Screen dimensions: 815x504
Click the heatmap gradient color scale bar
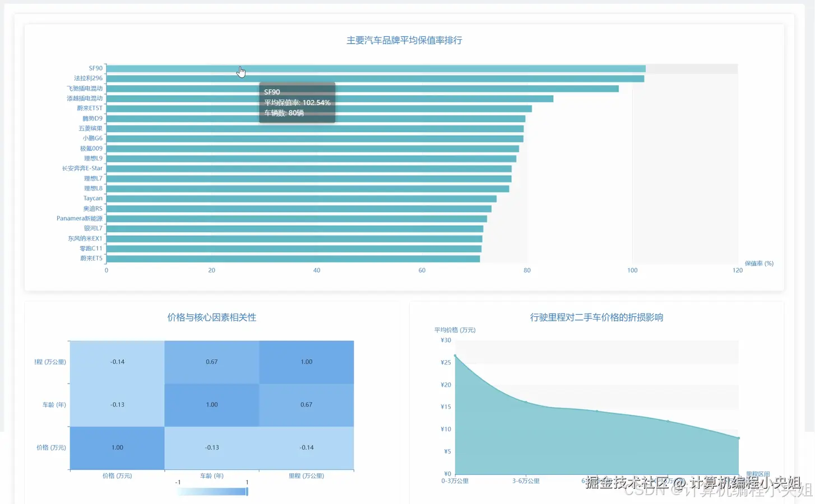click(211, 492)
